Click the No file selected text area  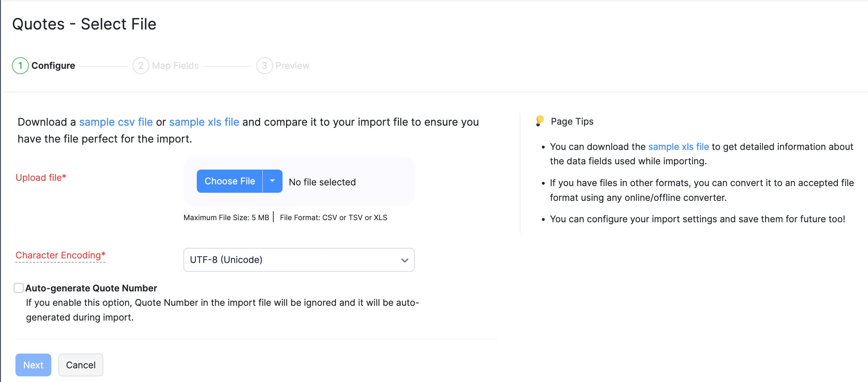[x=322, y=182]
